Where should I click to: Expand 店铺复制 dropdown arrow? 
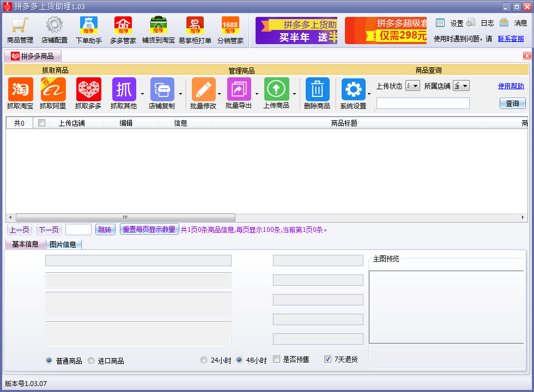click(180, 94)
